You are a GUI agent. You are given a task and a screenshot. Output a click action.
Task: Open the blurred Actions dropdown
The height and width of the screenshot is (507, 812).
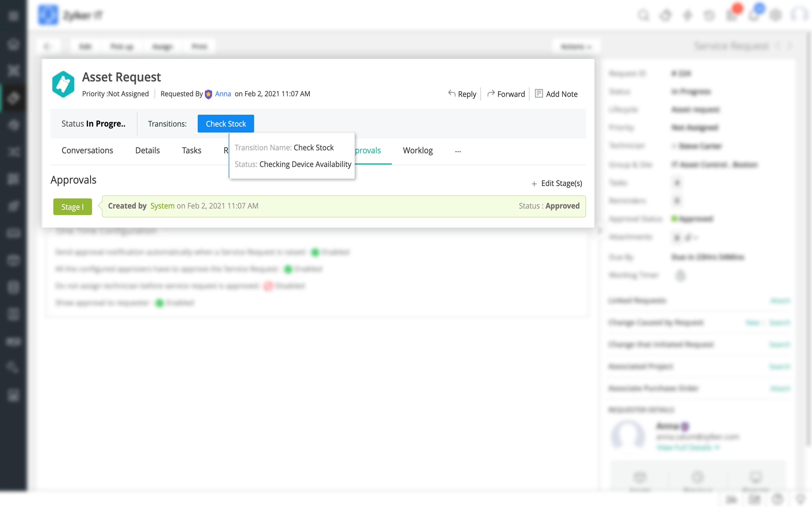576,46
